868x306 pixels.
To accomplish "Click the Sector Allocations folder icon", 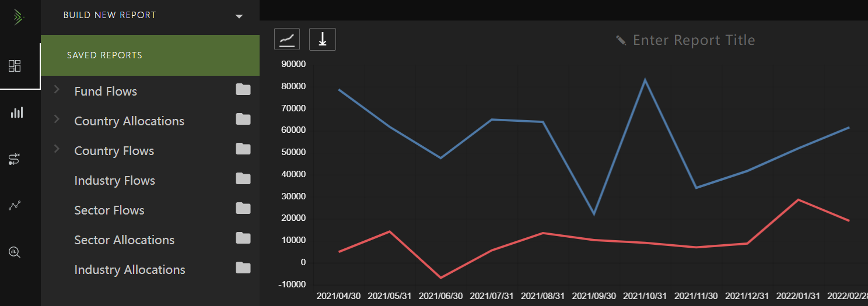I will pos(243,238).
